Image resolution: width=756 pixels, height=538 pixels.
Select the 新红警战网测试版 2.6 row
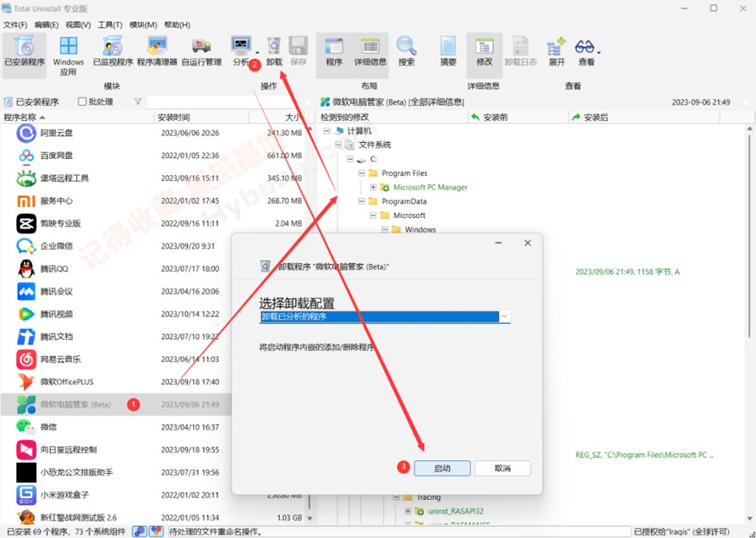coord(154,518)
